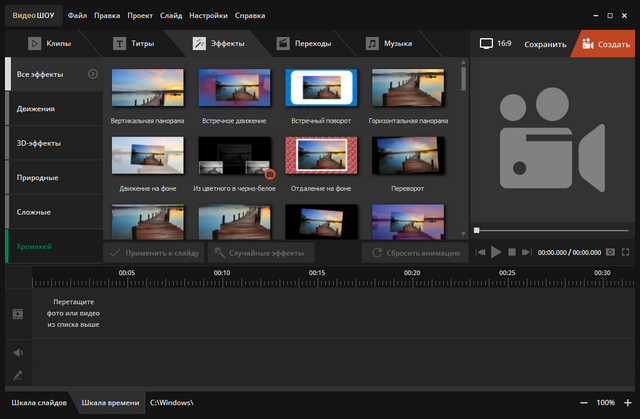Open the Музыка tab
This screenshot has height=419, width=640.
pos(395,44)
